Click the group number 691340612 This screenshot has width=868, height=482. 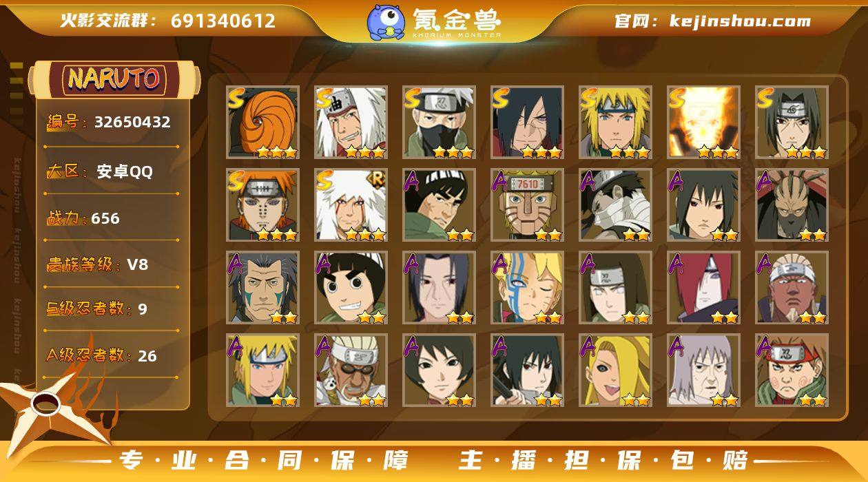(223, 21)
